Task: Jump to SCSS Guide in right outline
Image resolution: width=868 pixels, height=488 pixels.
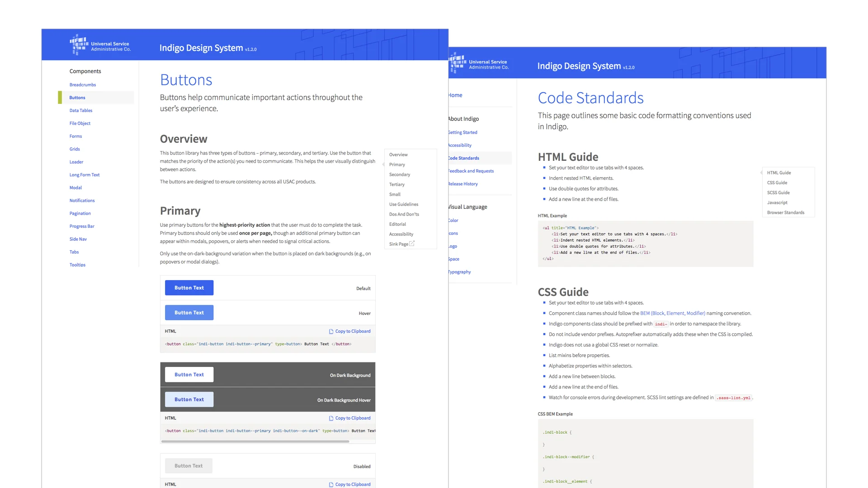Action: click(x=778, y=192)
